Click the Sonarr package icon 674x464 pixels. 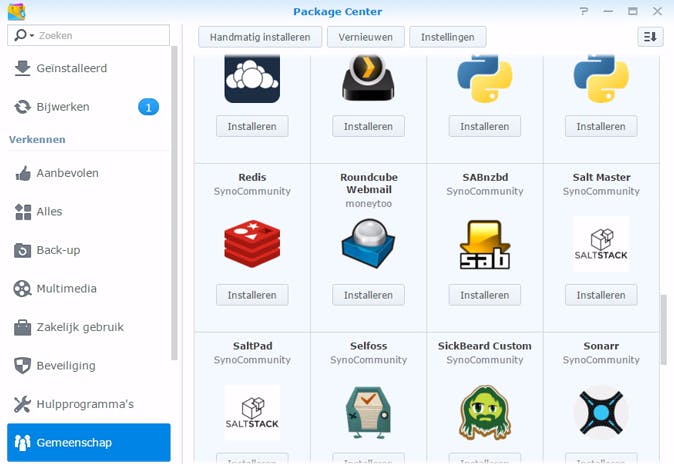[x=601, y=413]
